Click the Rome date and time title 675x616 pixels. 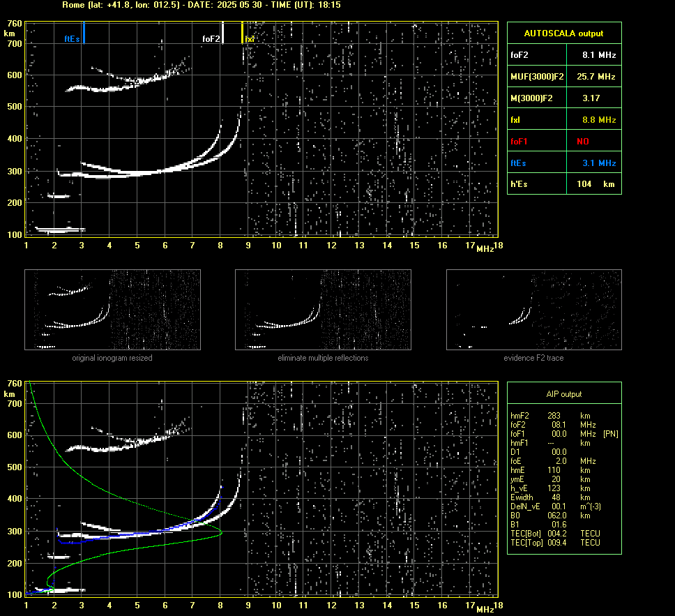(x=202, y=5)
